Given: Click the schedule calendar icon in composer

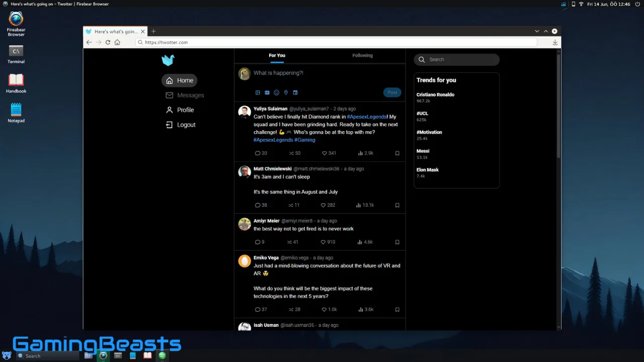Looking at the screenshot, I should [295, 93].
